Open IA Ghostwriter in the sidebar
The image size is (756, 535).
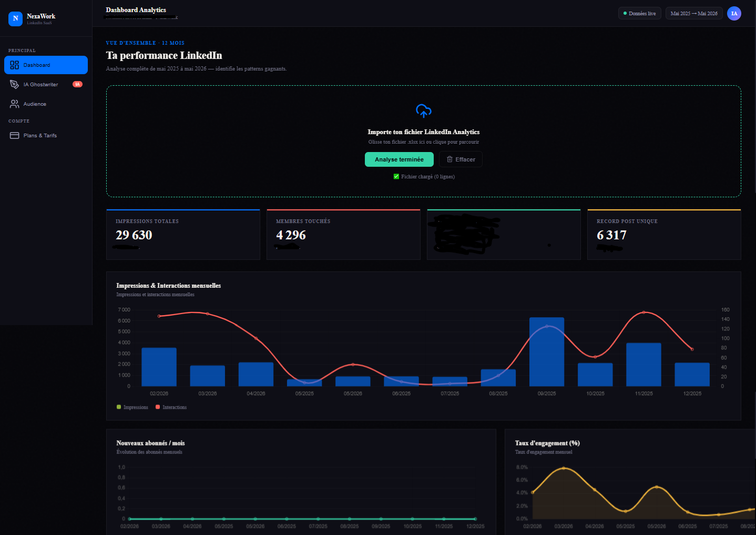click(x=46, y=84)
